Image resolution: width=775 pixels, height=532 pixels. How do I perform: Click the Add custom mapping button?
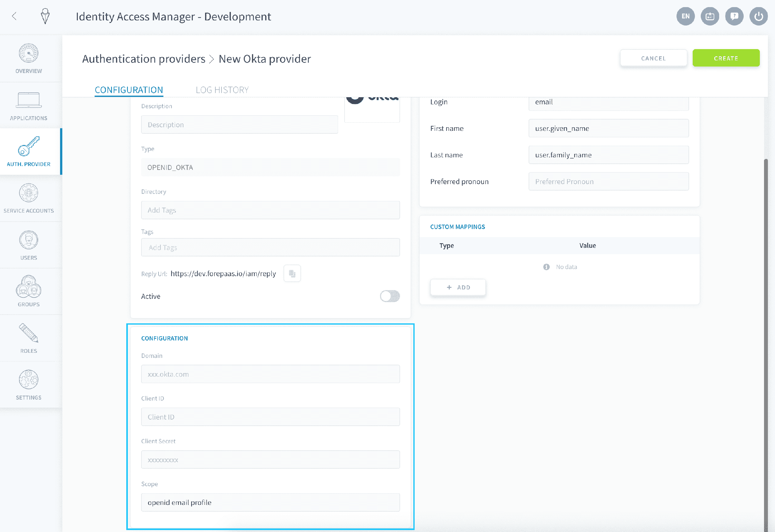(458, 287)
